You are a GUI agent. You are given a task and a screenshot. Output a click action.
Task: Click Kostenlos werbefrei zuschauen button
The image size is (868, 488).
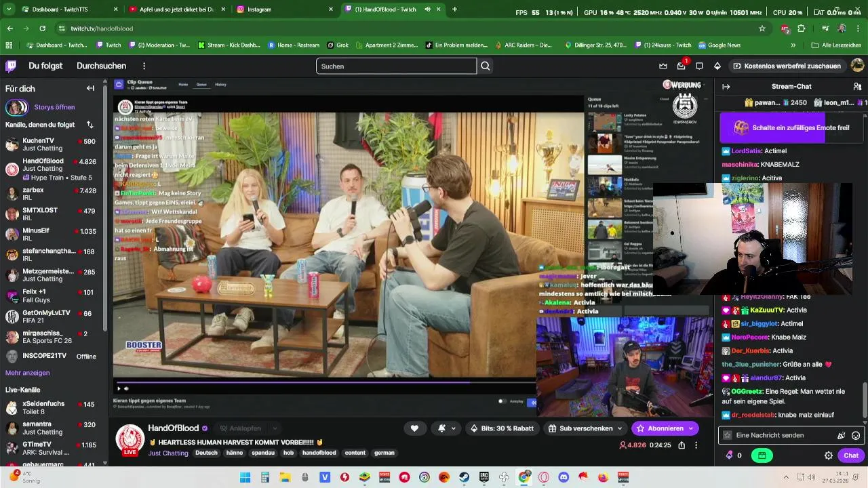coord(787,66)
